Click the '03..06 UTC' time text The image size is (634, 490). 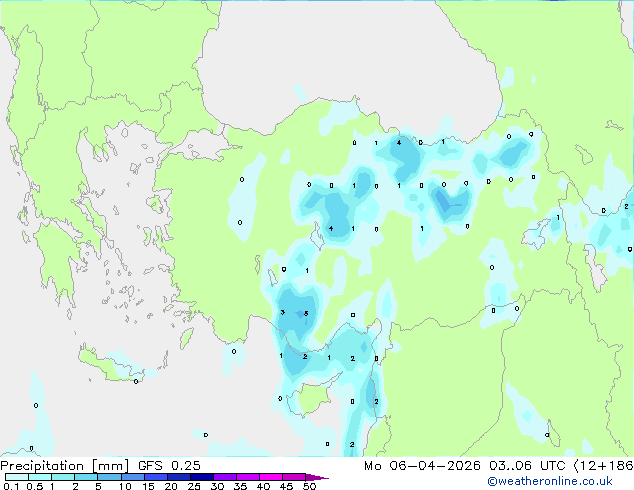click(527, 465)
